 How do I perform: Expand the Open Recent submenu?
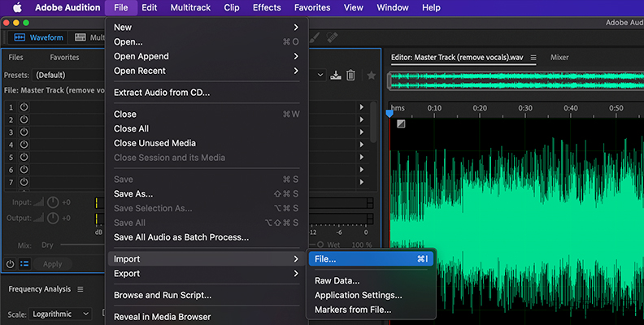(x=207, y=71)
